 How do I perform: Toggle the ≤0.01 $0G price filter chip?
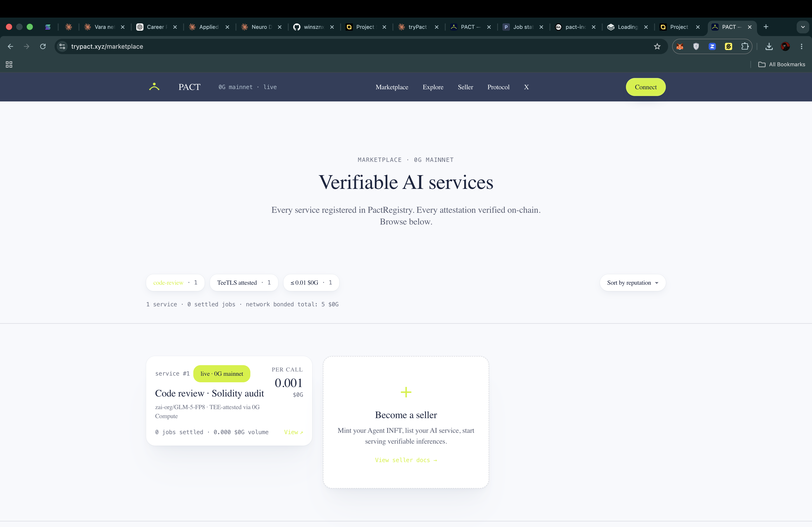coord(311,283)
